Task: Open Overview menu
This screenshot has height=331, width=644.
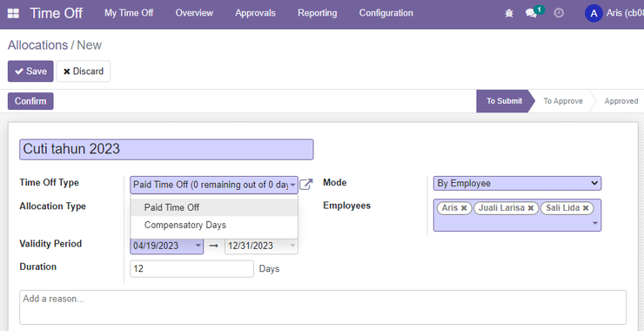Action: [x=194, y=13]
